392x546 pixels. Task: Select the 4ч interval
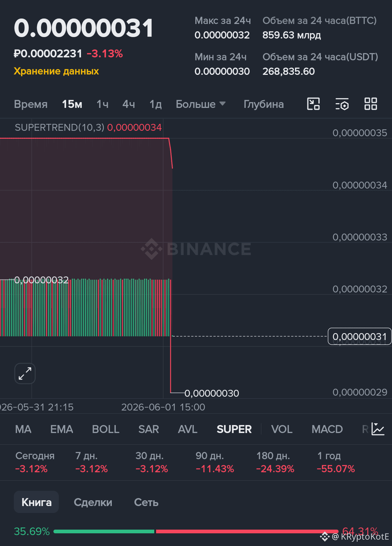coord(129,104)
